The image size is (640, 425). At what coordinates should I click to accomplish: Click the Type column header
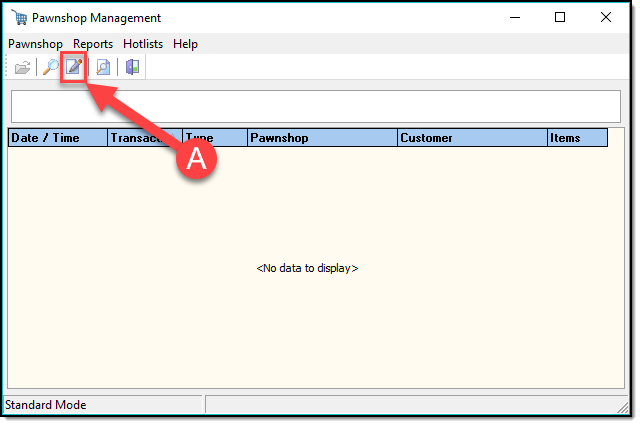pyautogui.click(x=214, y=138)
